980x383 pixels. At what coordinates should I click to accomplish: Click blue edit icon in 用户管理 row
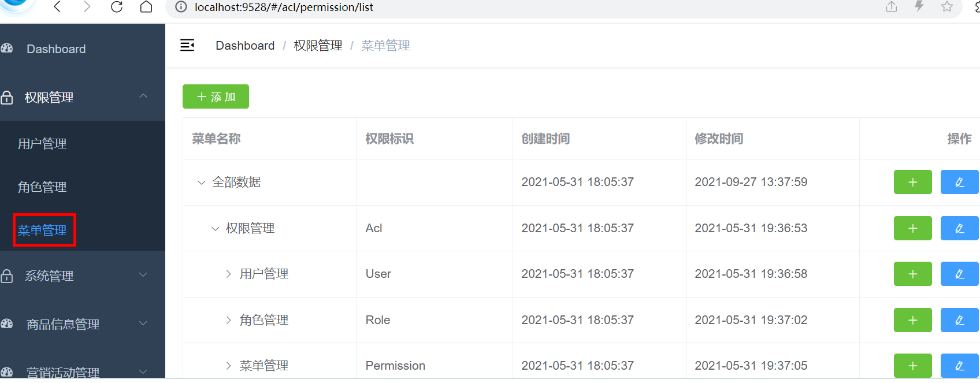tap(959, 274)
